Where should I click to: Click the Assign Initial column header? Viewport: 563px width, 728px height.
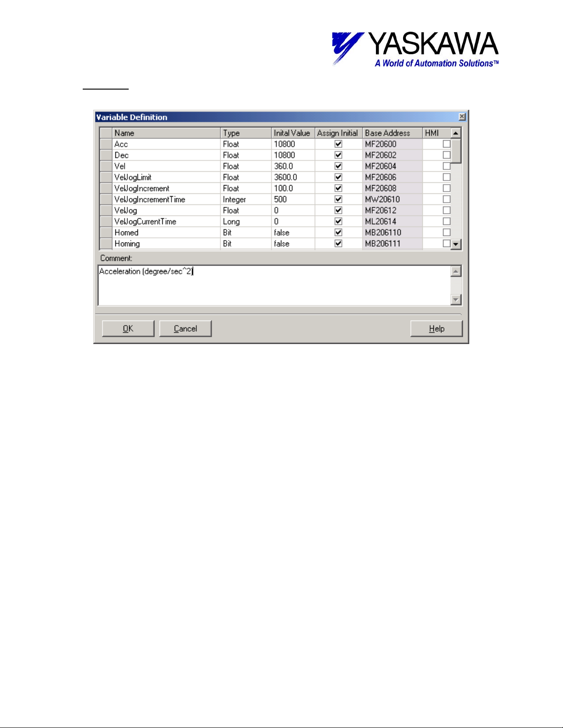pos(338,133)
